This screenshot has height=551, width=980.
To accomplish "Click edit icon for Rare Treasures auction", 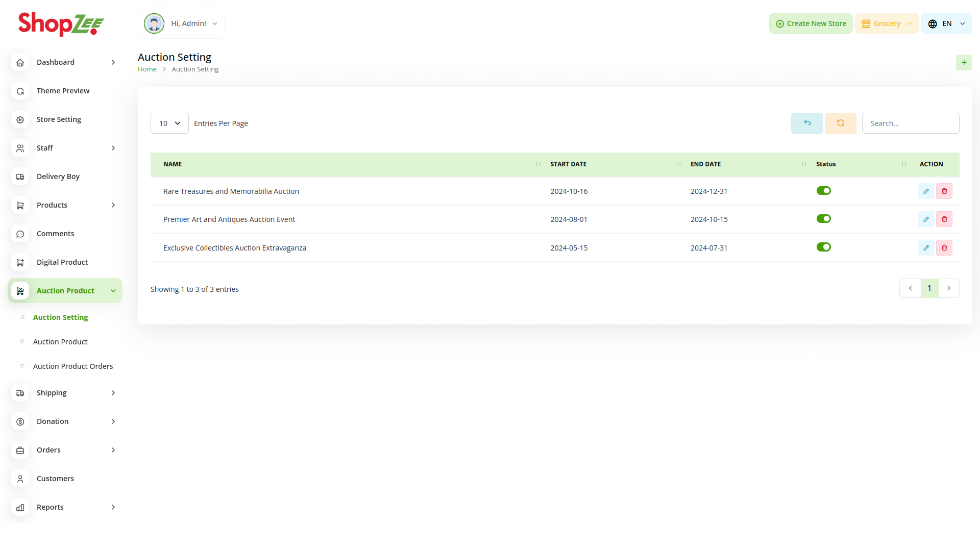I will [926, 191].
